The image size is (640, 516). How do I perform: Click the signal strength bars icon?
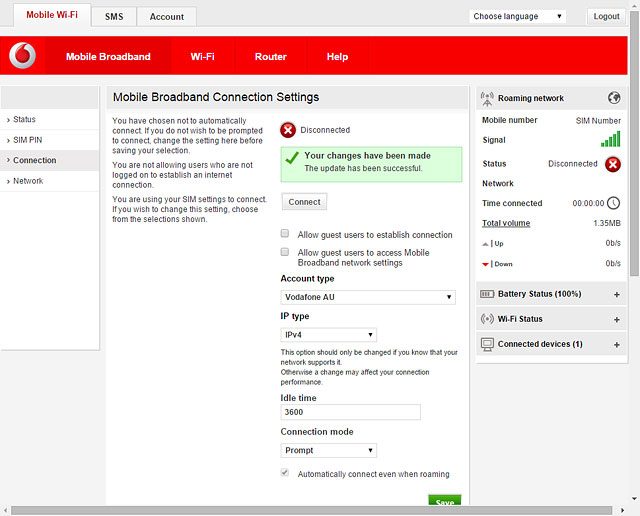[x=610, y=140]
